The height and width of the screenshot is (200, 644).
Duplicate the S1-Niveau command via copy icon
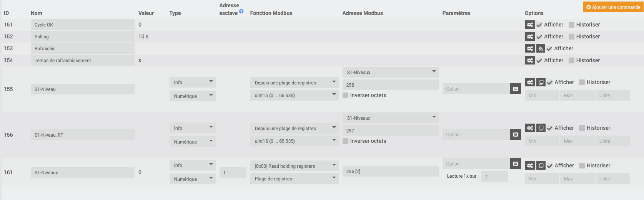coord(541,82)
